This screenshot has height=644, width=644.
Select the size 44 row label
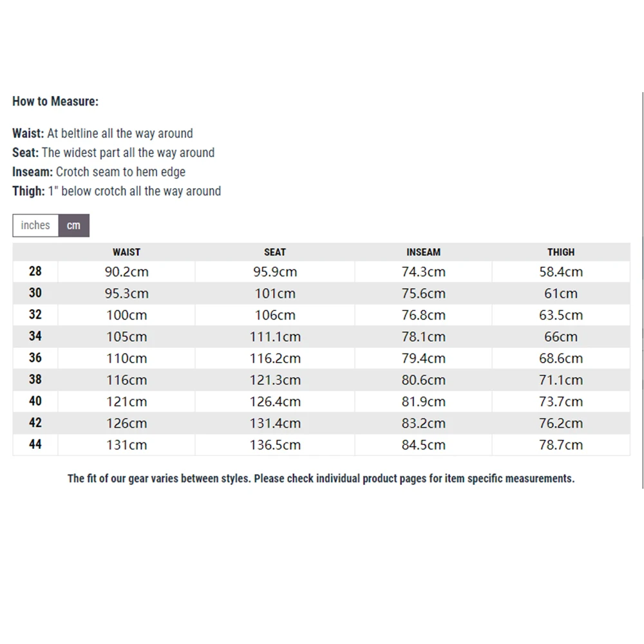pyautogui.click(x=35, y=444)
